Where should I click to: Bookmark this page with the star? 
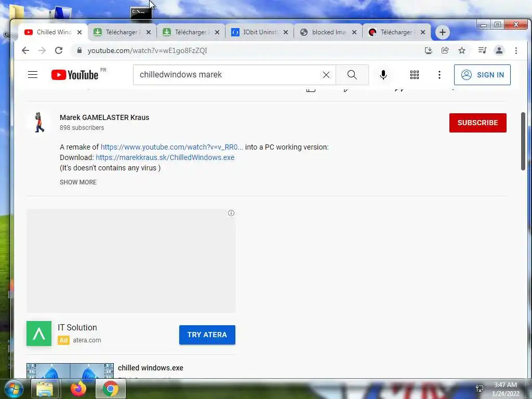click(462, 50)
